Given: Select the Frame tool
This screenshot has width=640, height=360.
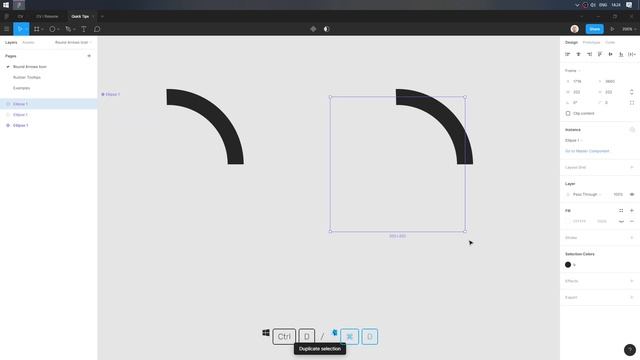Looking at the screenshot, I should point(37,29).
